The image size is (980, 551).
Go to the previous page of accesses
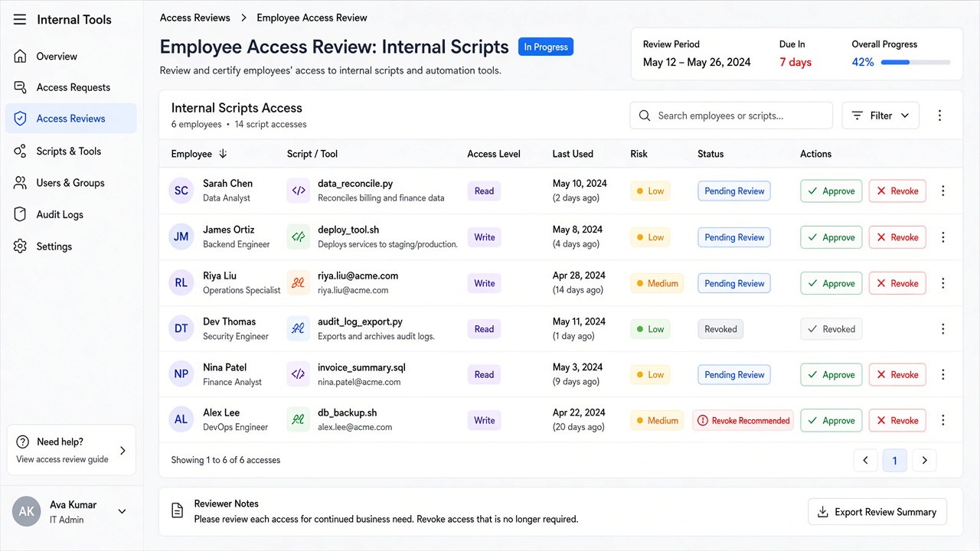[x=865, y=460]
